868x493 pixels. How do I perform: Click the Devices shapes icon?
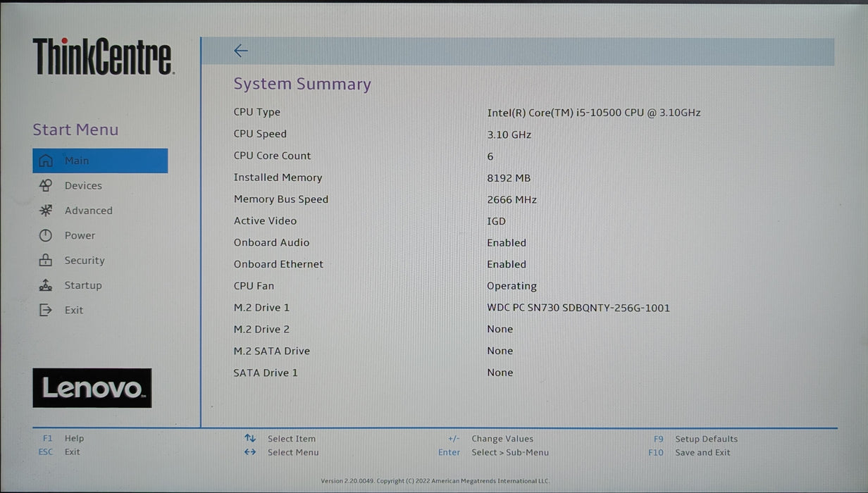pos(46,186)
